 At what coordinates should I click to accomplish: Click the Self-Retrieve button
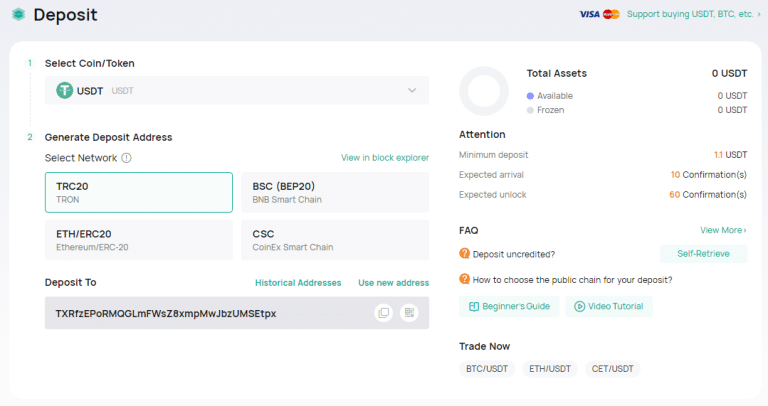pos(703,254)
